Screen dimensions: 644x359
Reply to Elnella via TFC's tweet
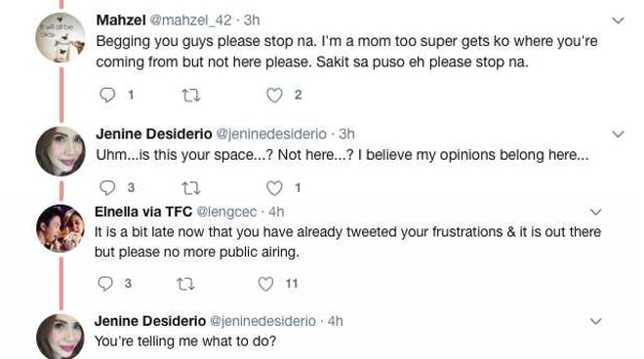click(x=105, y=284)
